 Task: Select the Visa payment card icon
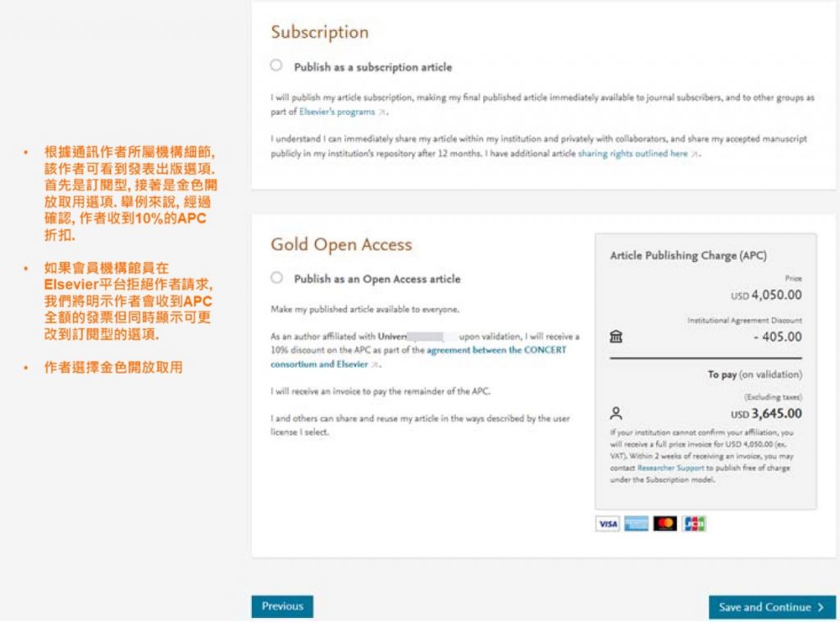(x=607, y=524)
